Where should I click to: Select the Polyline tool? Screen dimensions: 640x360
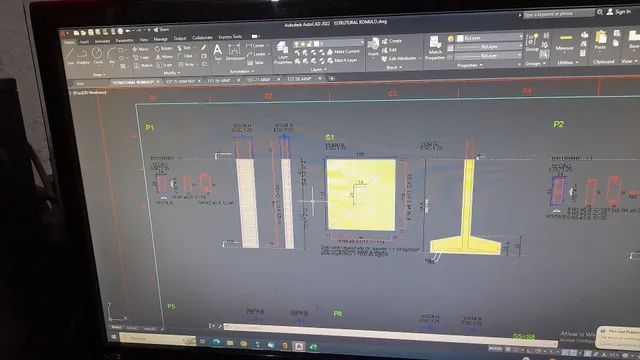point(83,56)
